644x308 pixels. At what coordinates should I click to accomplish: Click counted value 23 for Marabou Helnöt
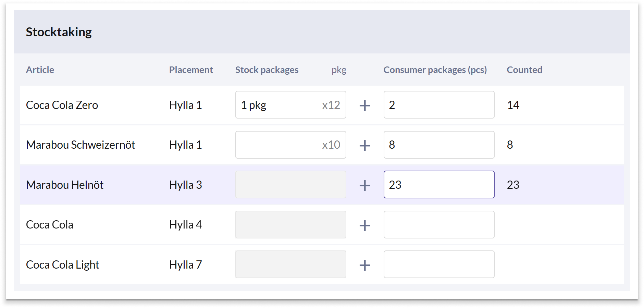(513, 185)
